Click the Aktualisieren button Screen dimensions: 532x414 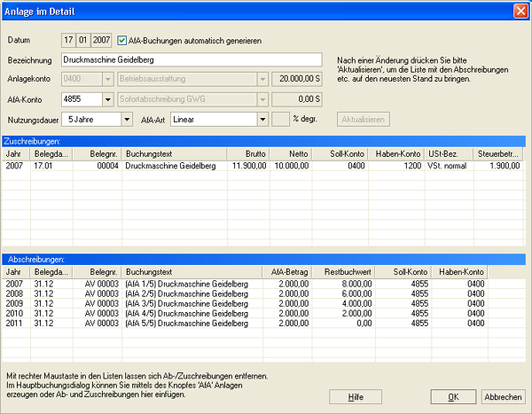click(363, 120)
